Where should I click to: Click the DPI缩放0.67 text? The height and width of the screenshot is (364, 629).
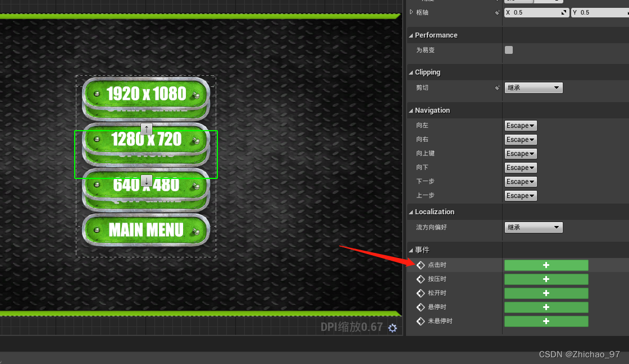[352, 327]
